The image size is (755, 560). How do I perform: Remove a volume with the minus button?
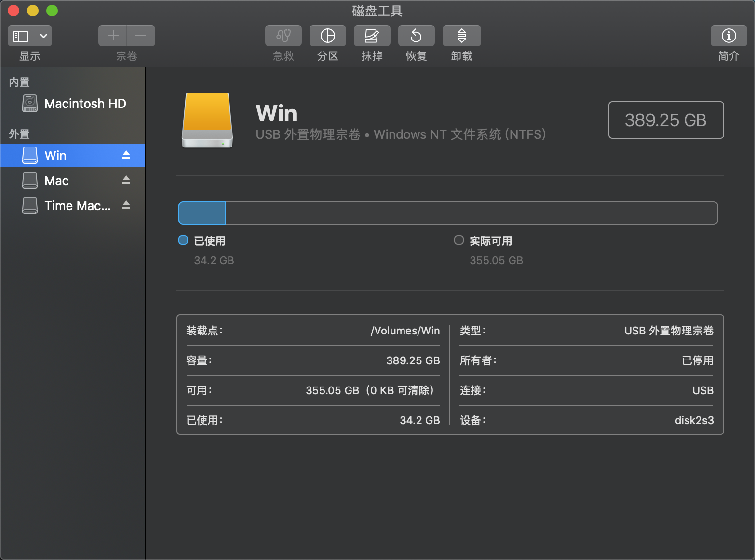click(x=141, y=36)
